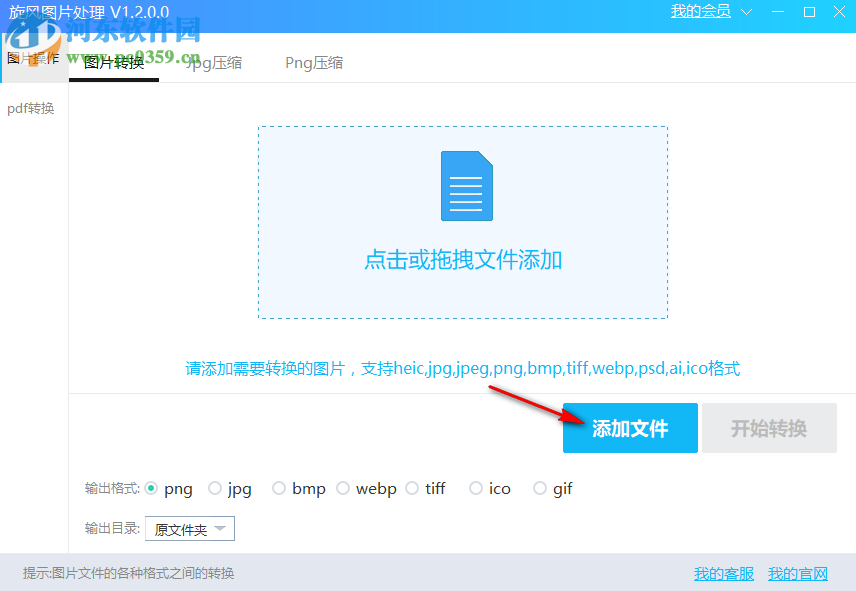Open the 我的客服 link
Viewport: 856px width, 591px height.
pyautogui.click(x=723, y=573)
